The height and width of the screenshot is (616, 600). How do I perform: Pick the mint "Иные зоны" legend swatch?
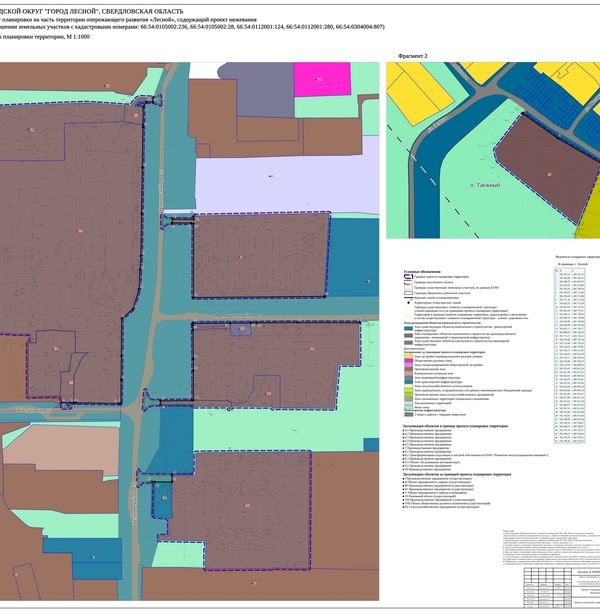409,407
